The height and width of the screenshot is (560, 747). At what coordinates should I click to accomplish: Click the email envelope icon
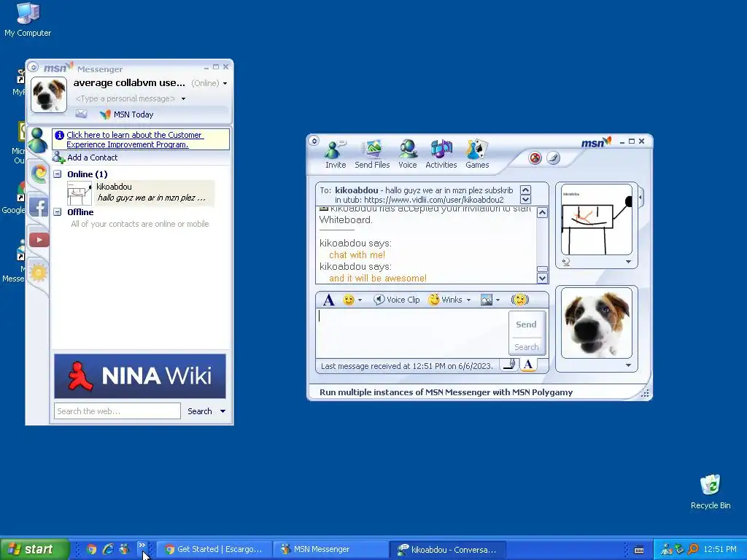[x=82, y=114]
